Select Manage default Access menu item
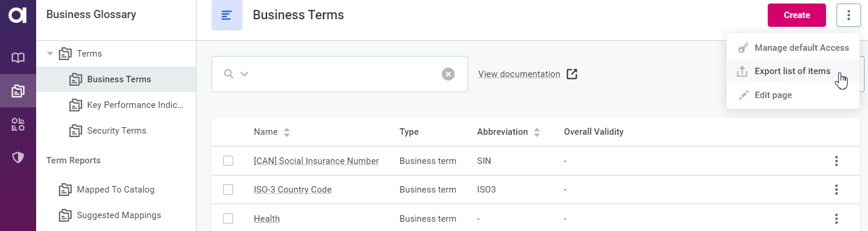Screen dimensions: 868x231 (793, 48)
